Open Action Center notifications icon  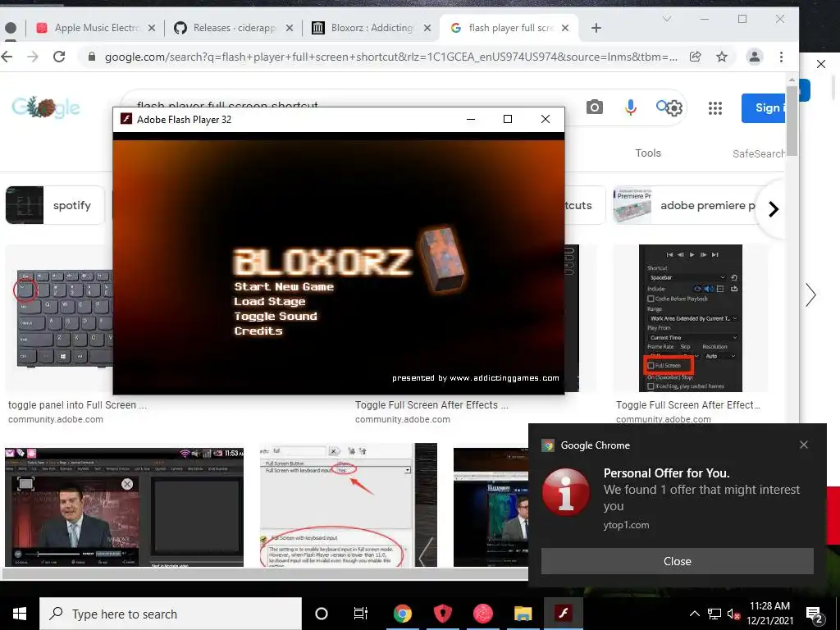click(815, 614)
